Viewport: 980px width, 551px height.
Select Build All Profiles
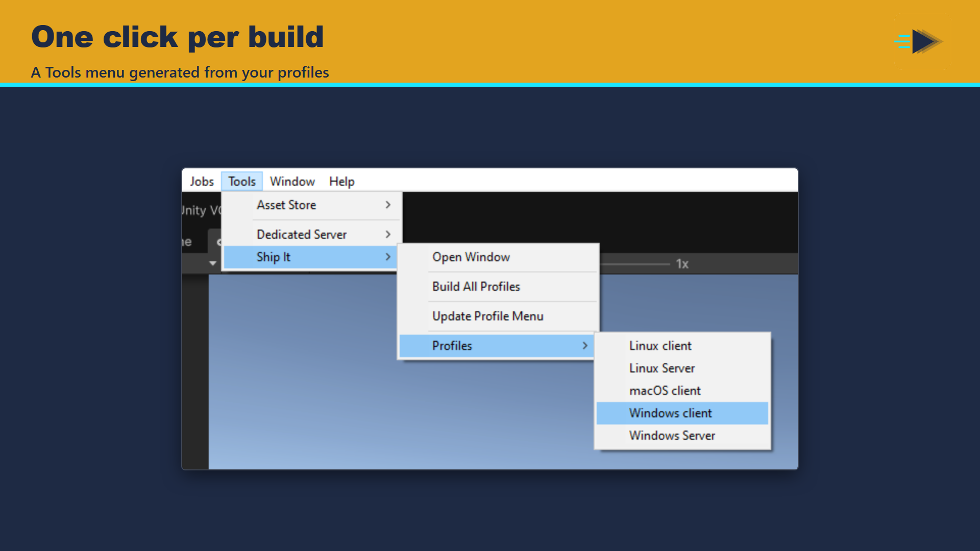click(x=498, y=287)
